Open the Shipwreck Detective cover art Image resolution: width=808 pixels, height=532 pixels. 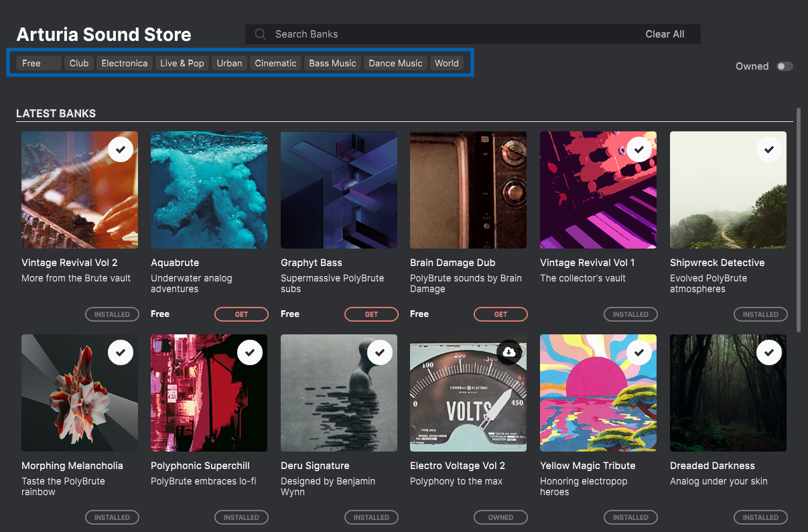(x=728, y=190)
